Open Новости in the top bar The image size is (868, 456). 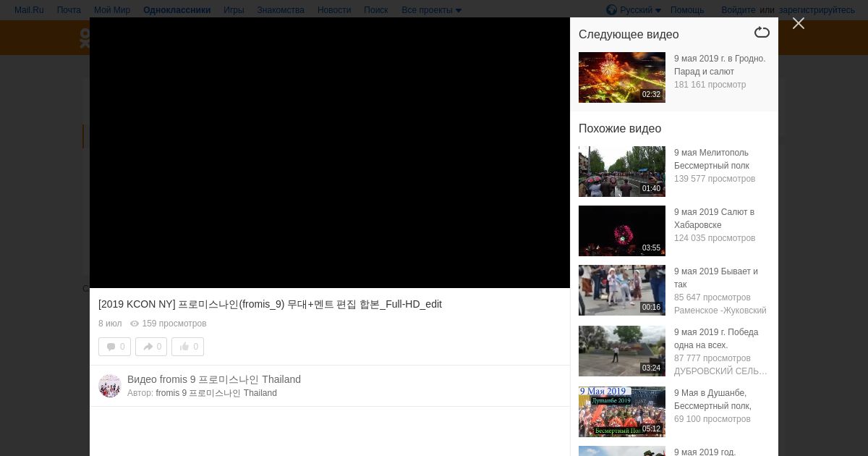click(334, 10)
